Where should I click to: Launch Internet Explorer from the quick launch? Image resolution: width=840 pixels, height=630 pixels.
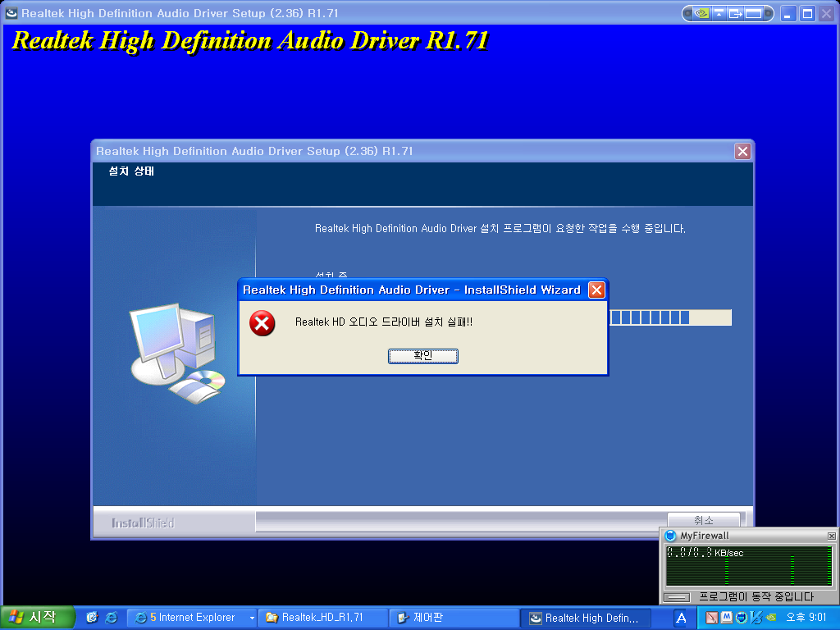tap(111, 618)
